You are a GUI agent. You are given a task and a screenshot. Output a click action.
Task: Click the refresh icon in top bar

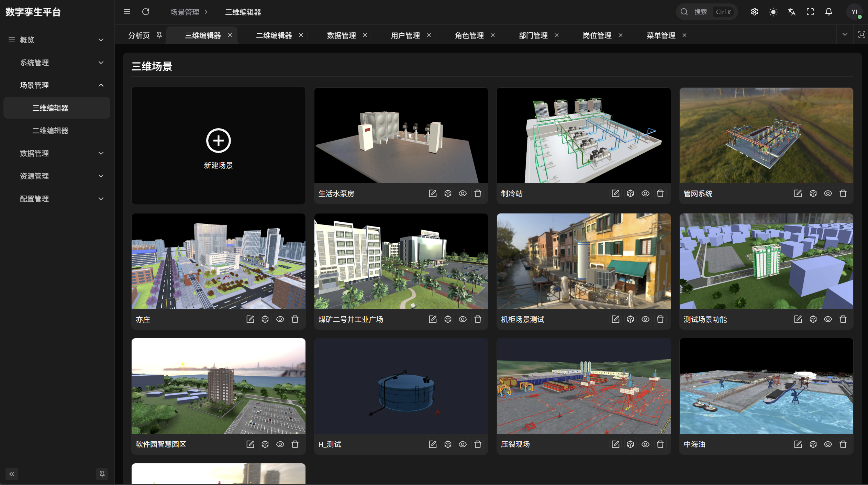pyautogui.click(x=146, y=12)
